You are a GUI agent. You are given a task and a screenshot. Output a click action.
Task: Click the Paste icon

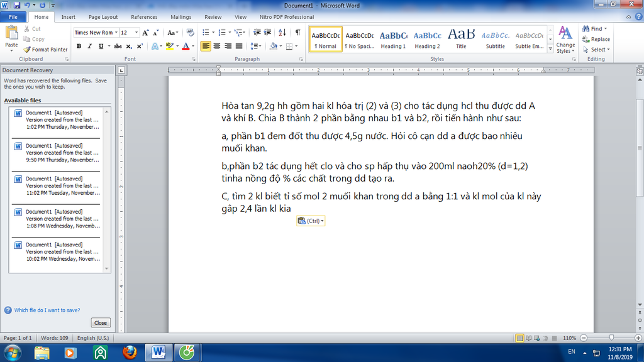(x=11, y=33)
